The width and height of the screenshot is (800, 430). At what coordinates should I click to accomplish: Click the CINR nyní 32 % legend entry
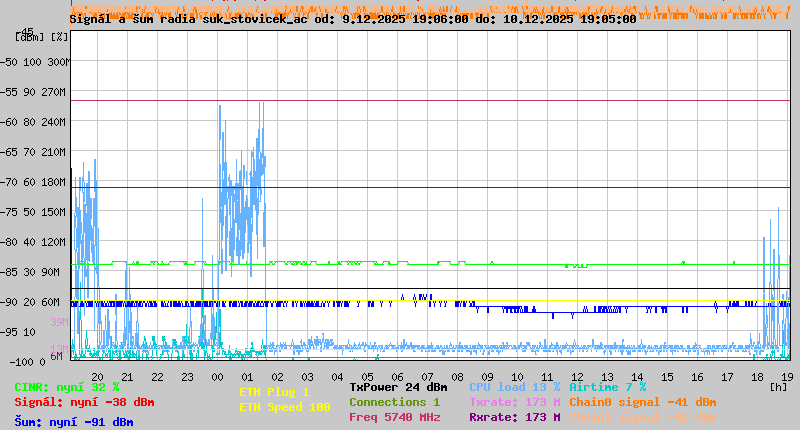click(x=67, y=387)
